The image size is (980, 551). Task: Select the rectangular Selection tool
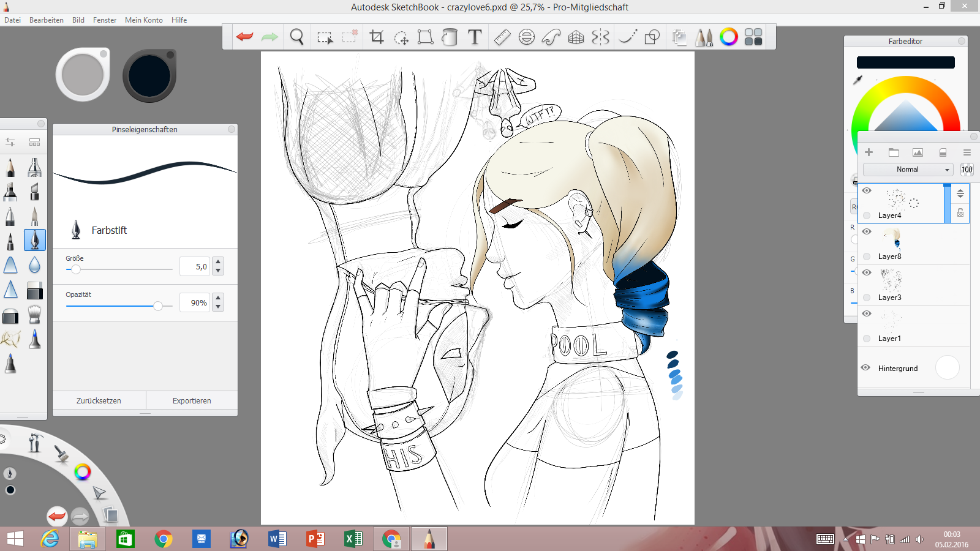click(x=325, y=37)
